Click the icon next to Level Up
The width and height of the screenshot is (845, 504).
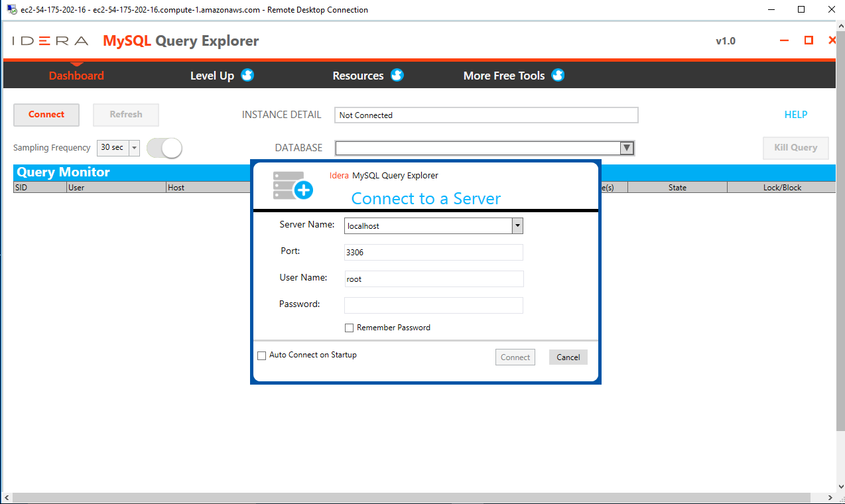tap(246, 75)
